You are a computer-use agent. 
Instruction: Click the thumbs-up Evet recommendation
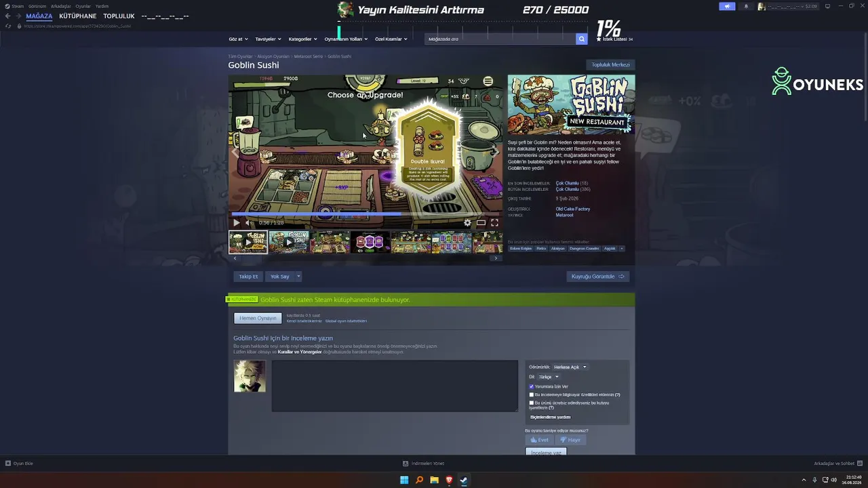540,440
